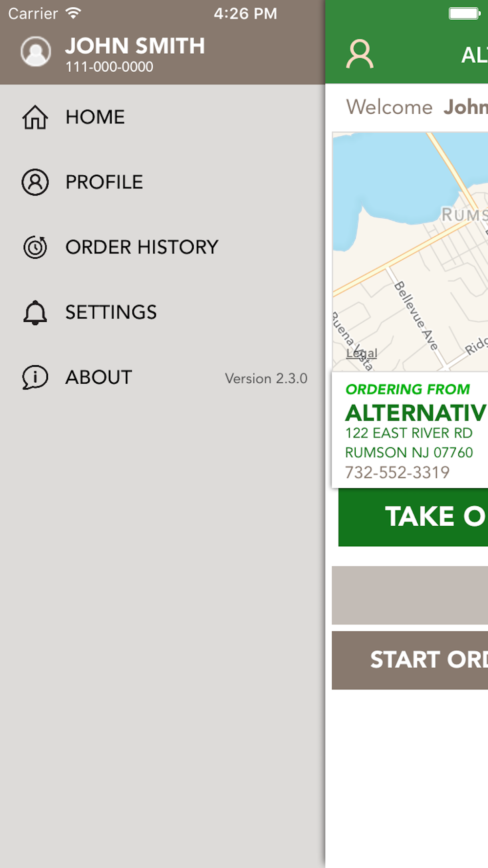488x868 pixels.
Task: Tap the user icon in green header
Action: [360, 54]
